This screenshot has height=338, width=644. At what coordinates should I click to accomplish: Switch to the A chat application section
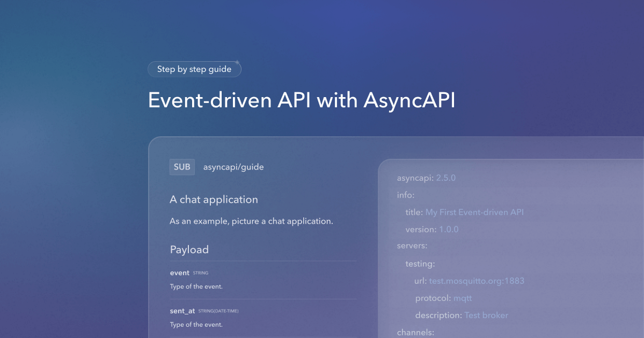pos(214,199)
